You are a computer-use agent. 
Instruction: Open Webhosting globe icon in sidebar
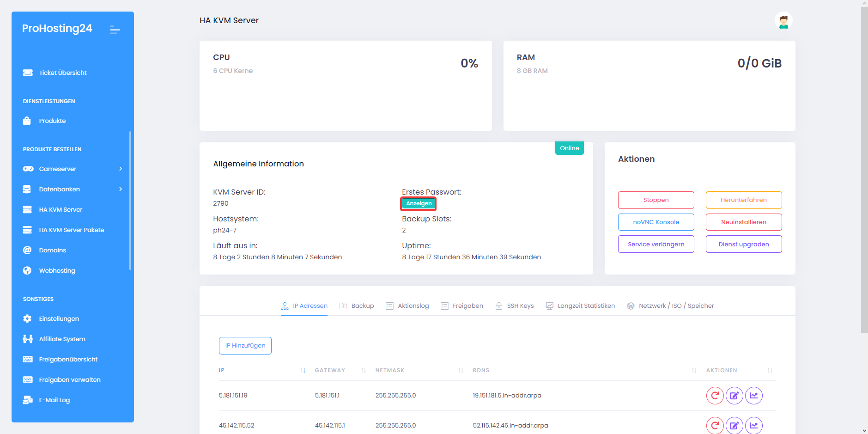(27, 270)
